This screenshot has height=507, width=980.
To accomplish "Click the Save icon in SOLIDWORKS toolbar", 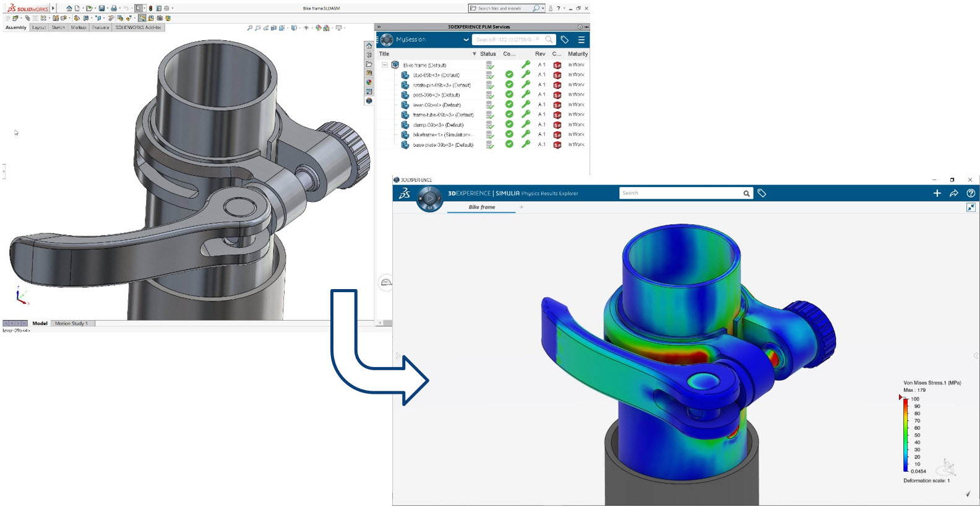I will pos(101,8).
